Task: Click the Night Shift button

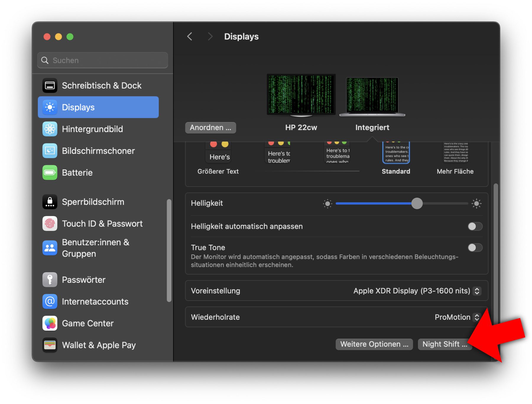Action: point(444,344)
